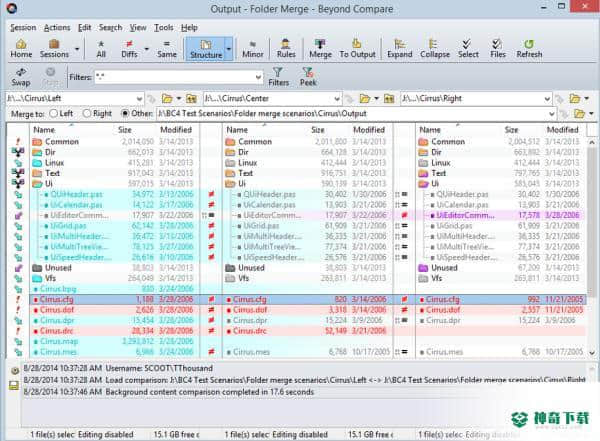Image resolution: width=600 pixels, height=441 pixels.
Task: Open the Filters dialog icon
Action: coord(278,77)
